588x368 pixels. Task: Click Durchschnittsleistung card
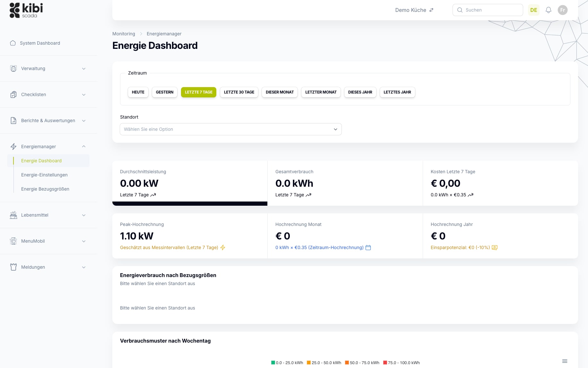click(190, 183)
